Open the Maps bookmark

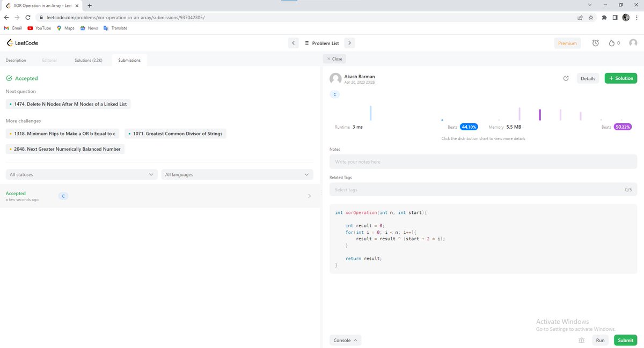[65, 28]
